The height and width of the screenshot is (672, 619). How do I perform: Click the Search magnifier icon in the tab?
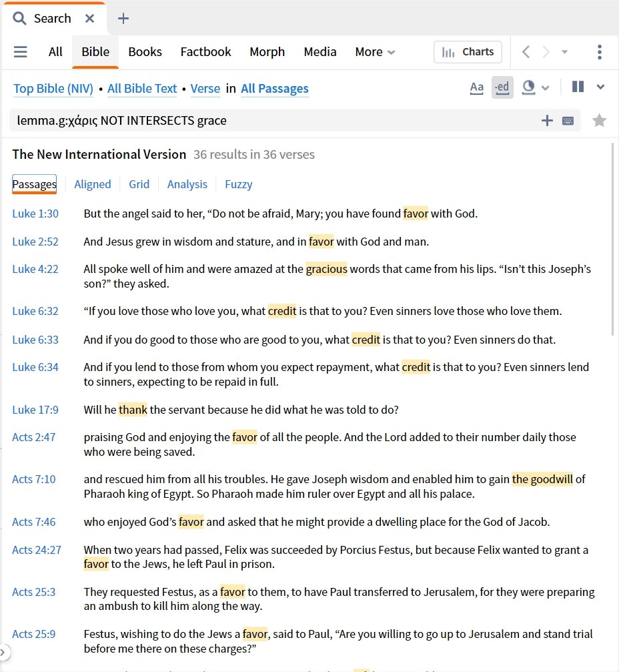[19, 19]
